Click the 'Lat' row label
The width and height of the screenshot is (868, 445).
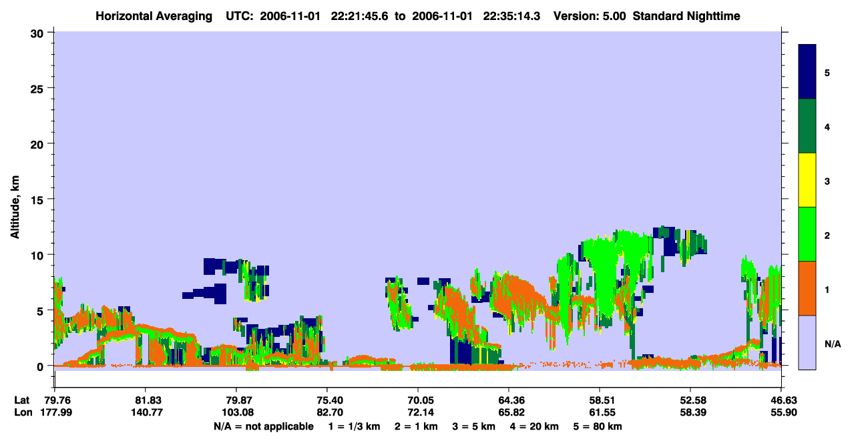point(22,400)
